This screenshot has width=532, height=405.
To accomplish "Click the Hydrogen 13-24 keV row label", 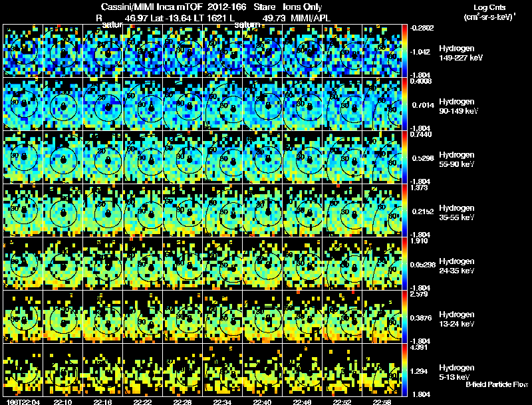I will 456,319.
